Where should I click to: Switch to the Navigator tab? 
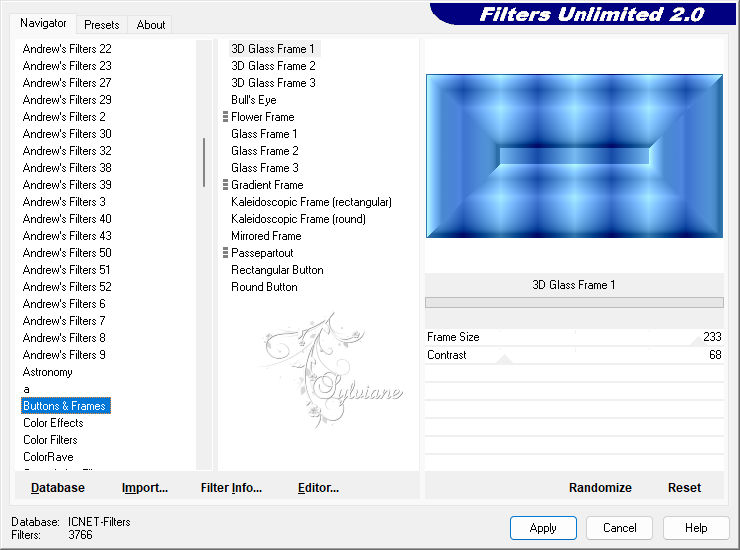pos(42,23)
